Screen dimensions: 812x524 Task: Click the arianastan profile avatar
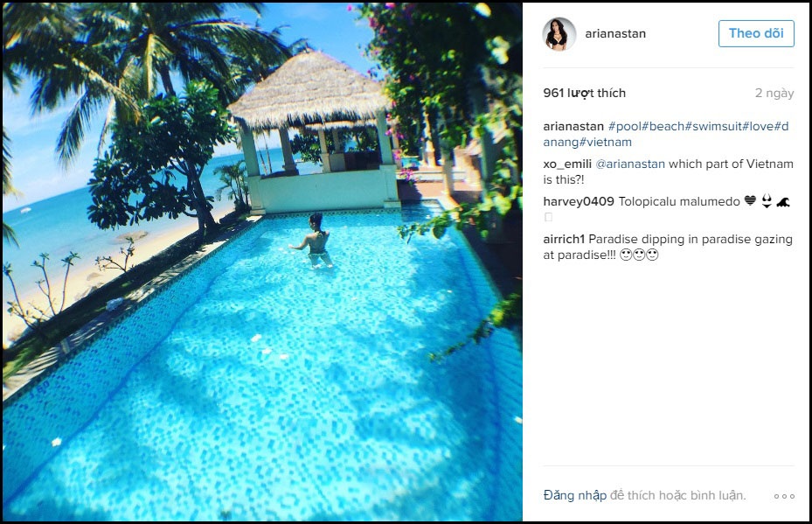click(x=559, y=34)
